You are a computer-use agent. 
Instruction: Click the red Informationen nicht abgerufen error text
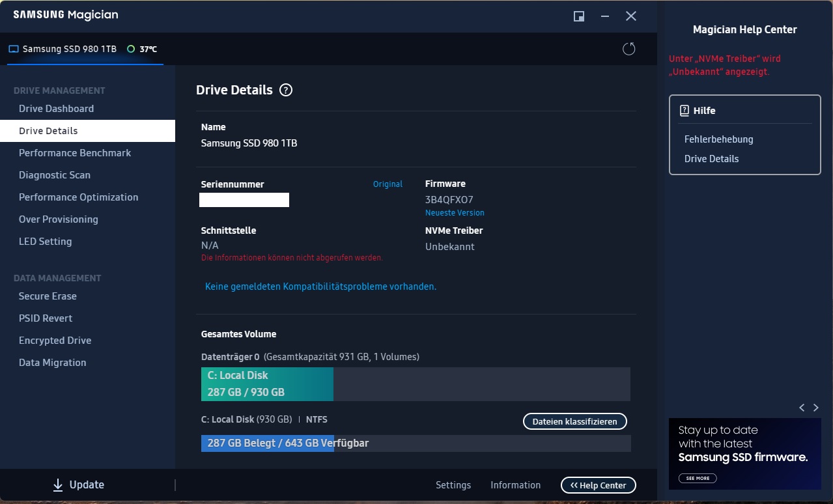pos(292,258)
